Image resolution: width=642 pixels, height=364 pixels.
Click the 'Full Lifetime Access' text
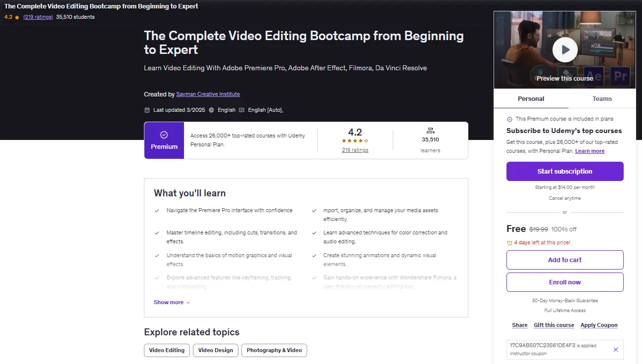coord(565,311)
